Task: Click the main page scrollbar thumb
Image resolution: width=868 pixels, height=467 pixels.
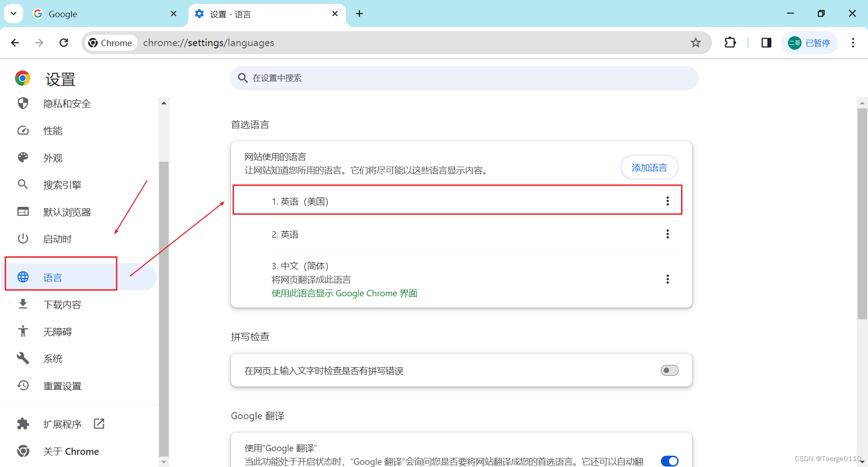Action: (862, 214)
